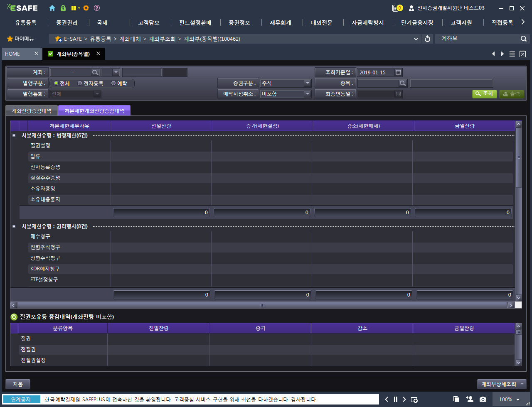The image size is (532, 407).
Task: Click the menu search magnifier icon
Action: (x=524, y=39)
